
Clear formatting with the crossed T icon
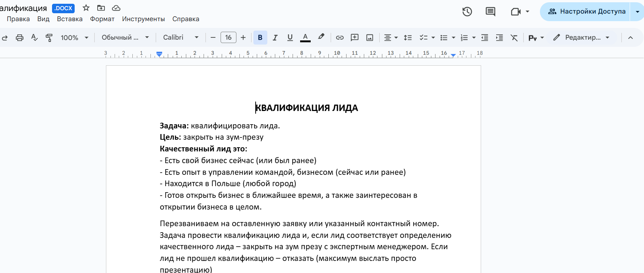coord(514,37)
